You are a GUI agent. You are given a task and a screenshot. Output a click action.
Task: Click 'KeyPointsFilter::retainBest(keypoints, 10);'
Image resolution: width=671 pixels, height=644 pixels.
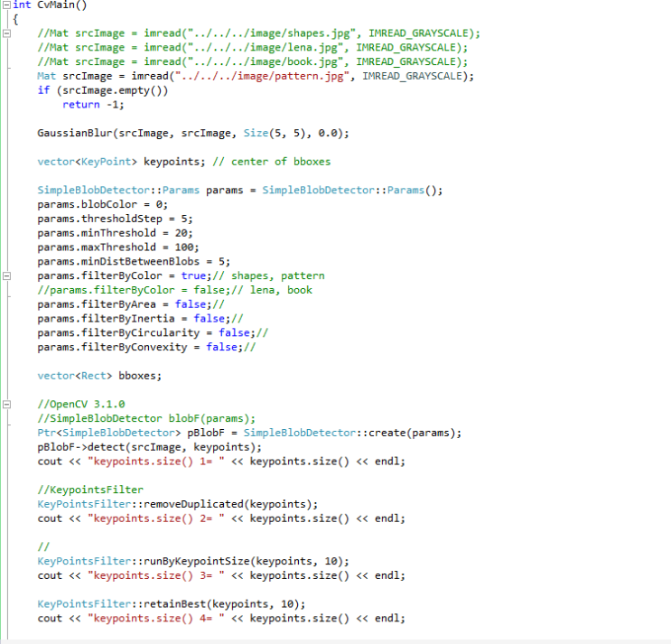tap(172, 603)
